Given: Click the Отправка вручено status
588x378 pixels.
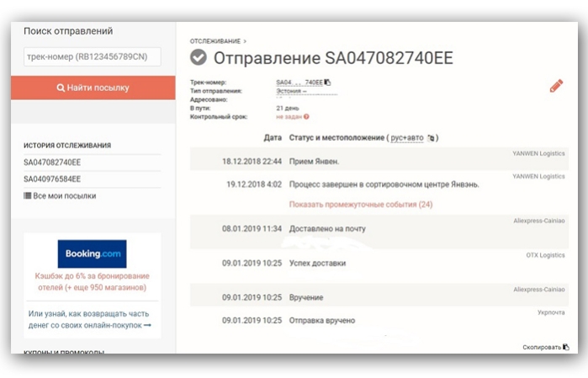Looking at the screenshot, I should [322, 321].
